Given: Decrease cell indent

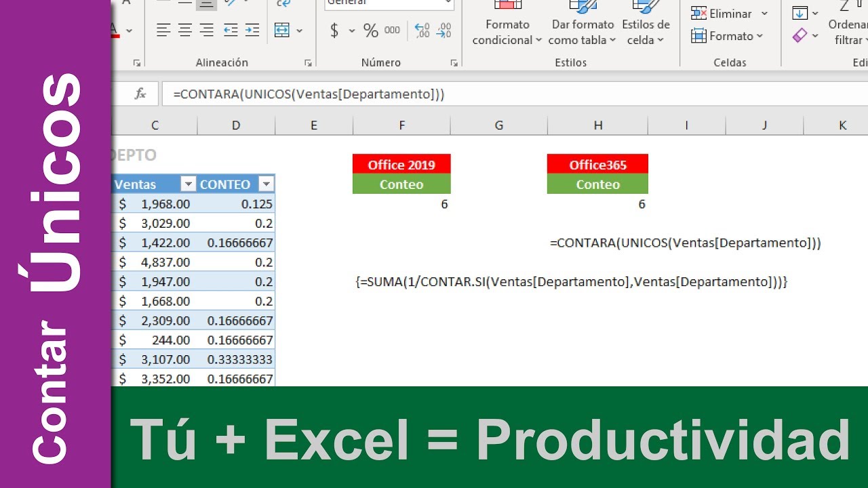Looking at the screenshot, I should 231,30.
